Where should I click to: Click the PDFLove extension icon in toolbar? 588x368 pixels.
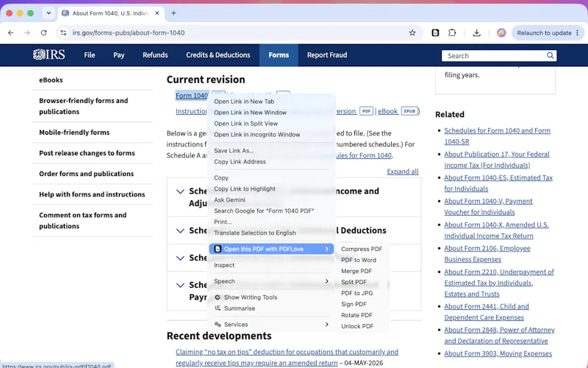(435, 32)
